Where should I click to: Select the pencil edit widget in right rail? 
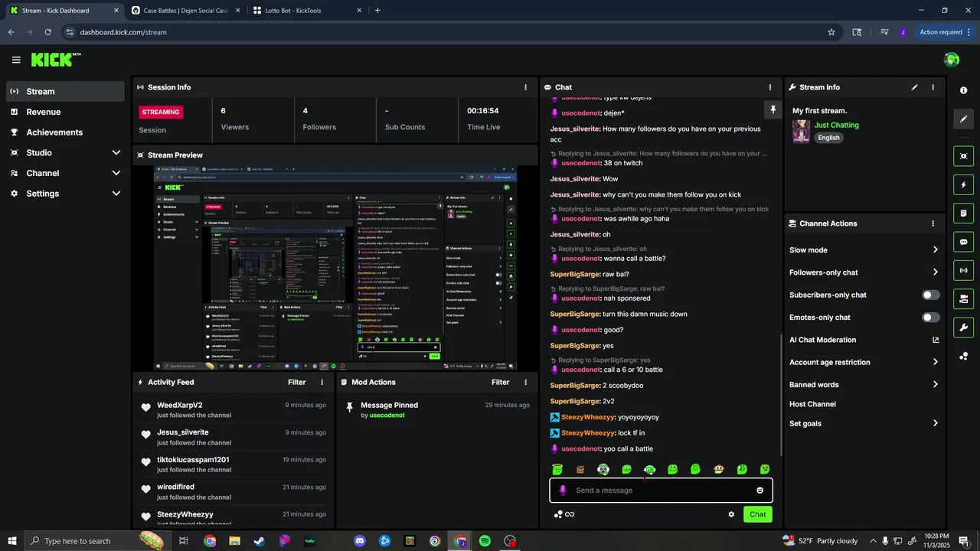(963, 119)
